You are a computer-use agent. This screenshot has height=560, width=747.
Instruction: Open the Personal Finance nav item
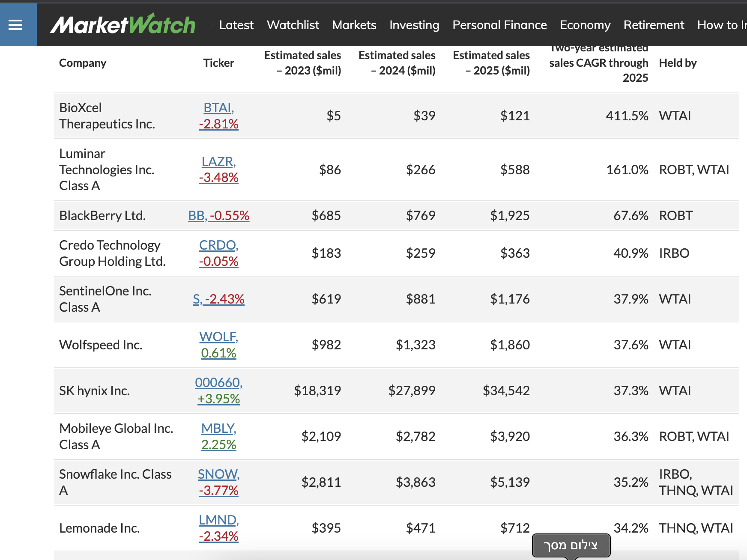pos(499,25)
